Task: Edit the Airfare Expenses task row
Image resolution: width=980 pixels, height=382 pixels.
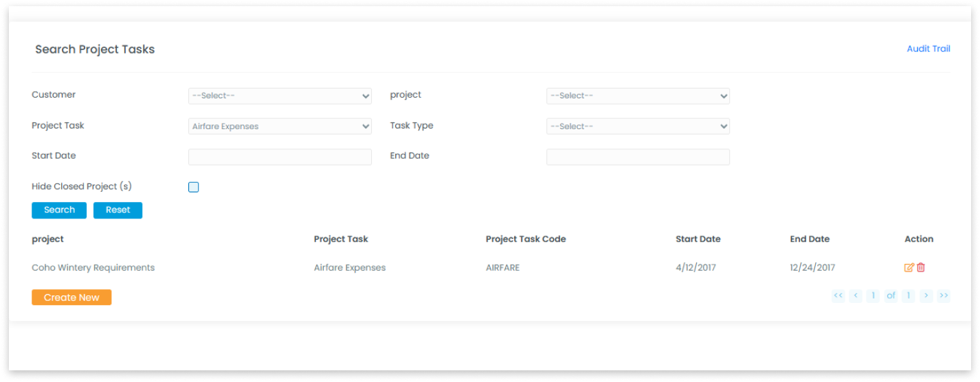Action: click(x=909, y=268)
